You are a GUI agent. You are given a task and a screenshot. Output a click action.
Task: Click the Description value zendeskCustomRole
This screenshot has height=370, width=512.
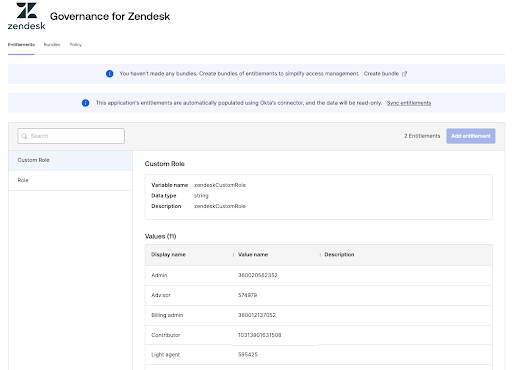pos(220,207)
